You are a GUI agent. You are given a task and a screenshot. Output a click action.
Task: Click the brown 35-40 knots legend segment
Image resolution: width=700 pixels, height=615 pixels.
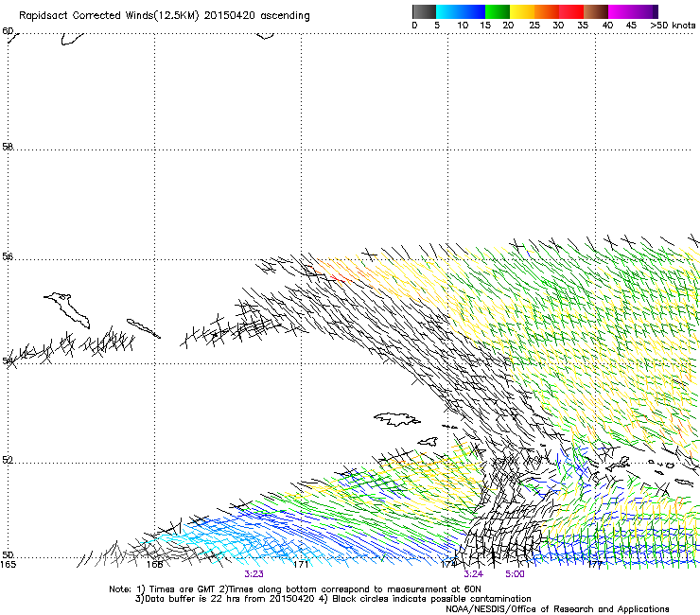click(x=596, y=11)
